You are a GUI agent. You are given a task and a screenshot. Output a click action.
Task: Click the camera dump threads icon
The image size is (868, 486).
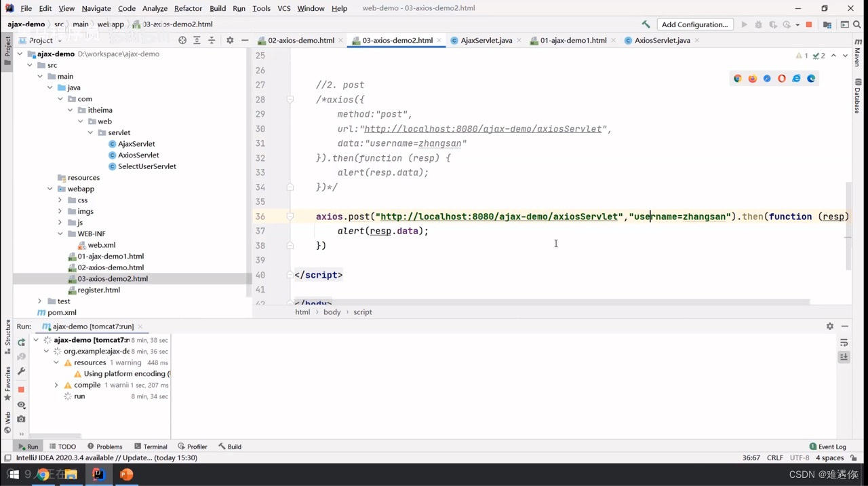(21, 419)
